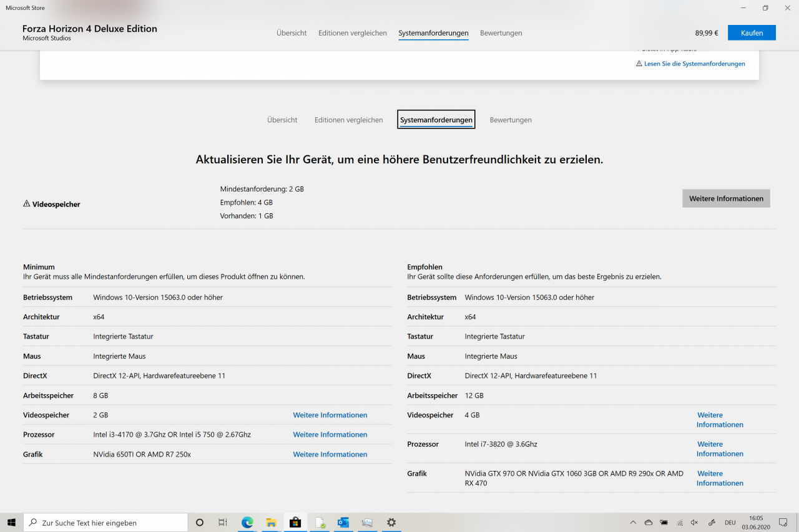
Task: Open Task View from the taskbar
Action: 223,523
